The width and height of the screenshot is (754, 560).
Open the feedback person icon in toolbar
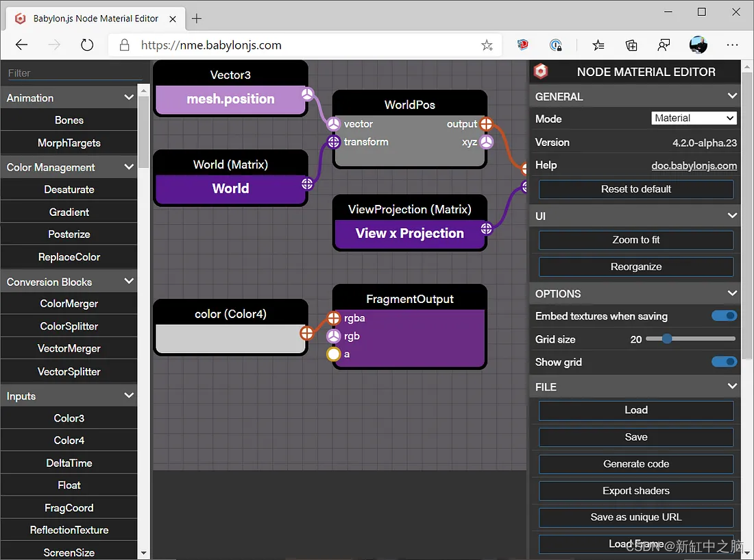(664, 45)
